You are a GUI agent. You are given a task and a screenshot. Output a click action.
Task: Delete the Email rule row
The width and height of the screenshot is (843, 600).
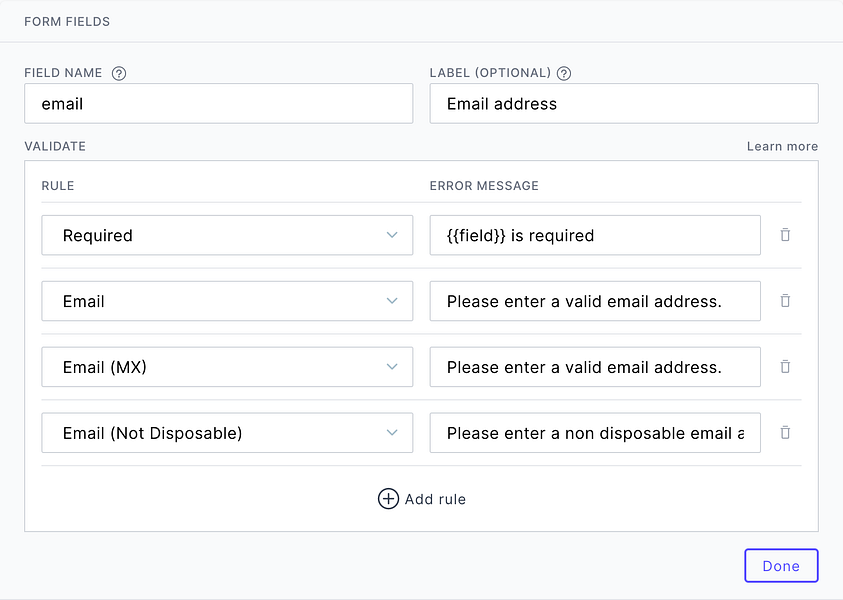tap(785, 301)
